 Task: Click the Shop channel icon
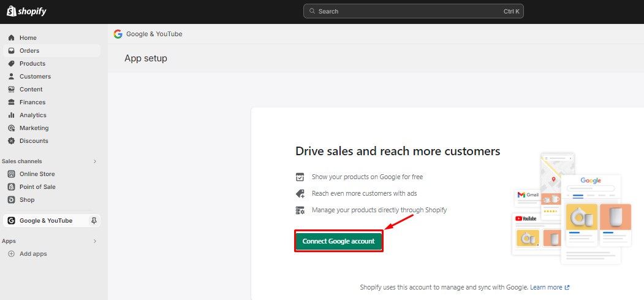click(12, 200)
